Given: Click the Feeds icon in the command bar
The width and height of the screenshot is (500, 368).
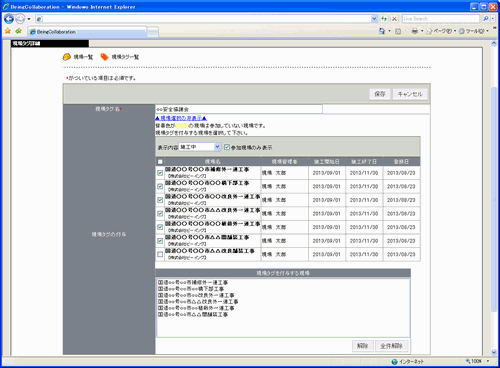Looking at the screenshot, I should click(x=398, y=31).
